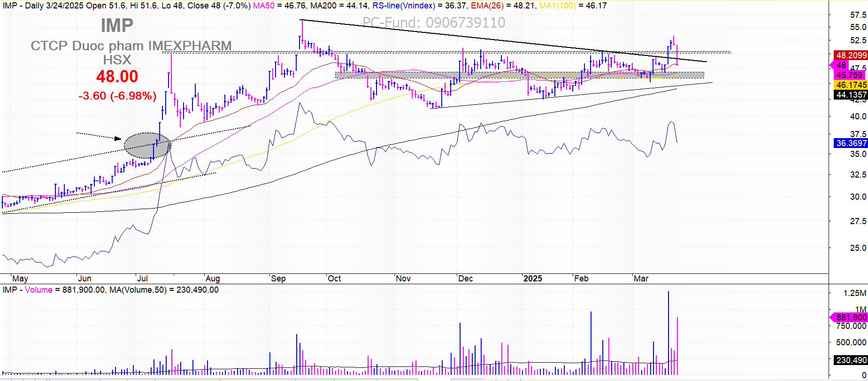This screenshot has width=868, height=381.
Task: Select the gray shaded ellipse drawing near July
Action: [147, 145]
